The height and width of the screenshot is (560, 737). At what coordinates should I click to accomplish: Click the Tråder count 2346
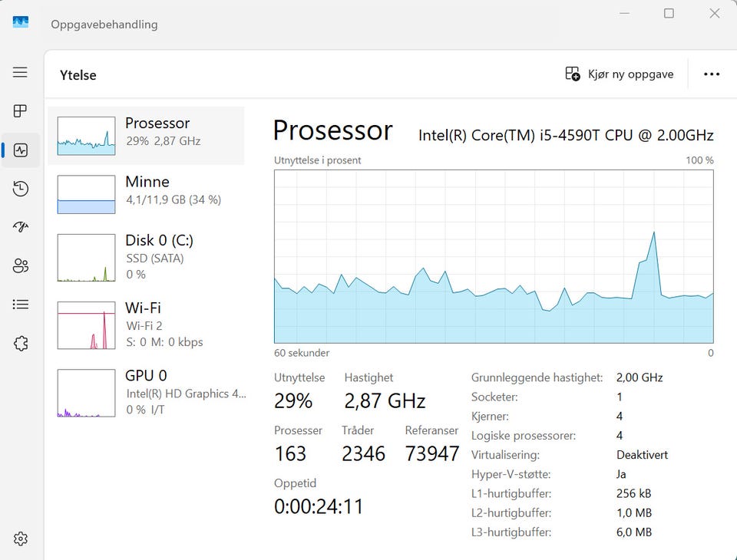tap(363, 453)
